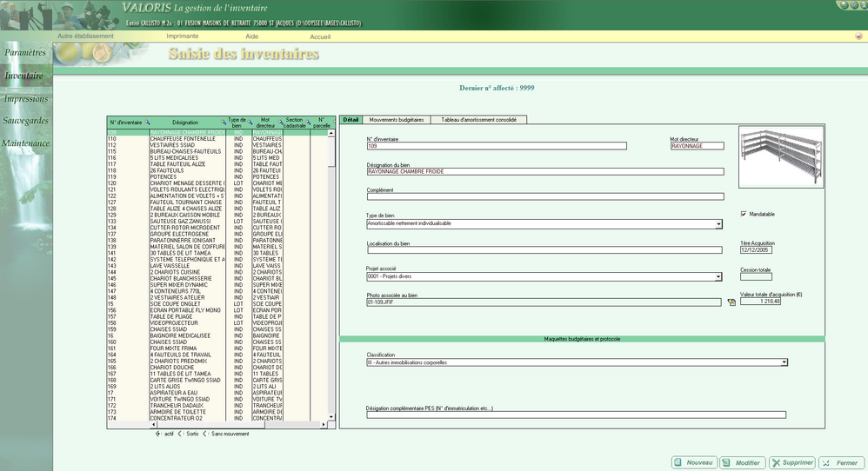Open the Classification dropdown list
The width and height of the screenshot is (868, 471).
(784, 362)
